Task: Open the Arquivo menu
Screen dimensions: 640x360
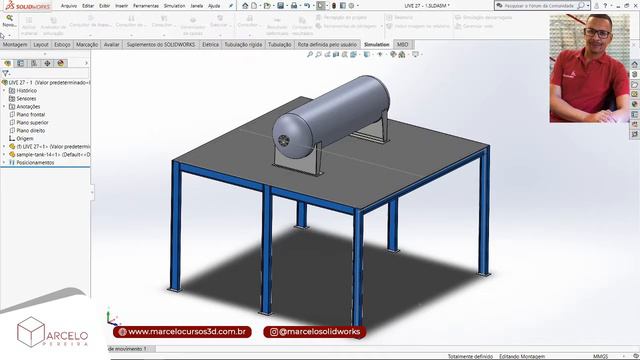Action: [x=69, y=6]
